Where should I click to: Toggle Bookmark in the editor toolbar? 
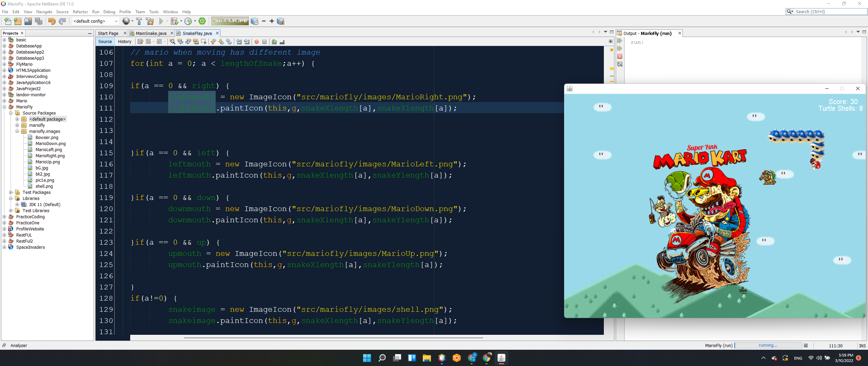coord(229,42)
